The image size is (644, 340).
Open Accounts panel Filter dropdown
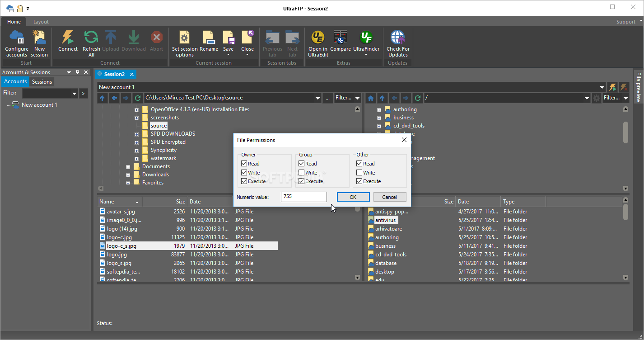[74, 94]
